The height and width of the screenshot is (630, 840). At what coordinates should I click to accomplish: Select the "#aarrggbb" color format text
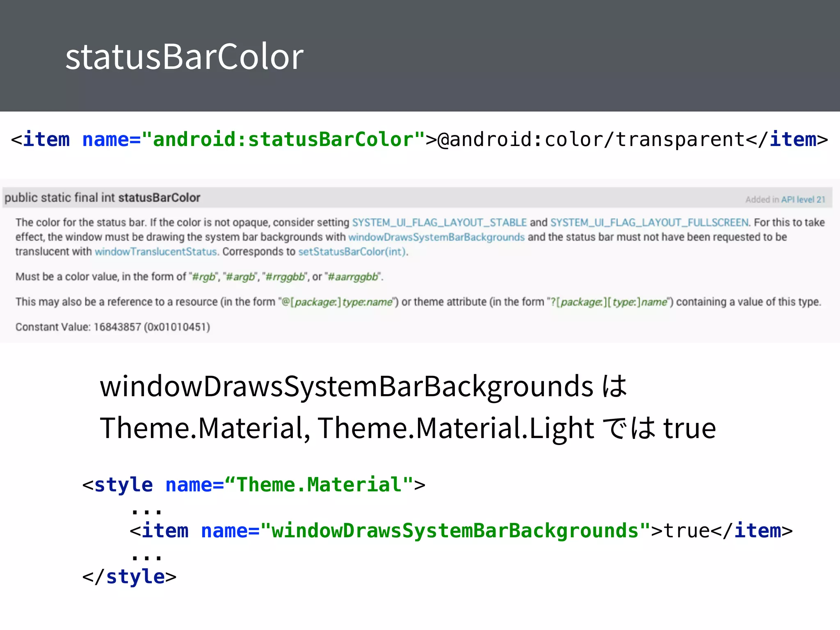click(x=353, y=277)
